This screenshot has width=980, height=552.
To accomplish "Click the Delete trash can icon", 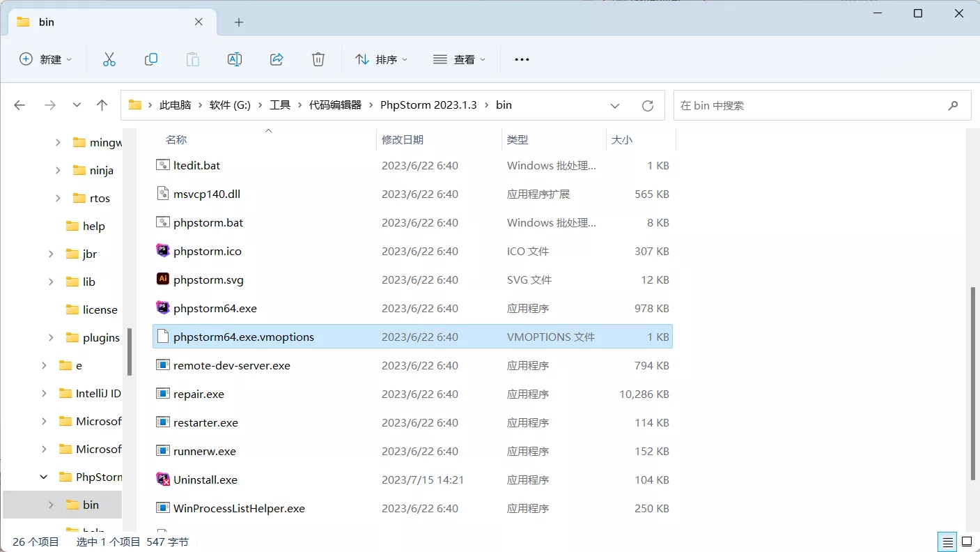I will tap(318, 59).
